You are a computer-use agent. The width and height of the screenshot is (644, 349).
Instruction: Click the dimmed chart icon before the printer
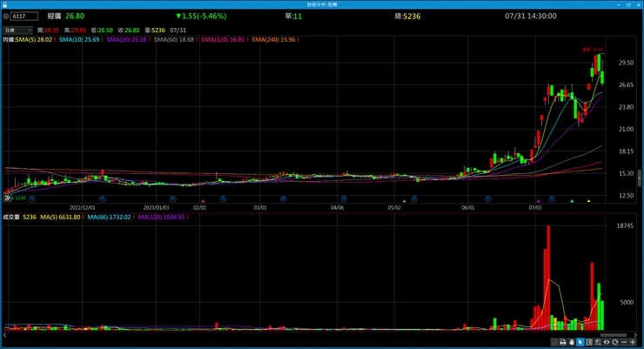554,342
